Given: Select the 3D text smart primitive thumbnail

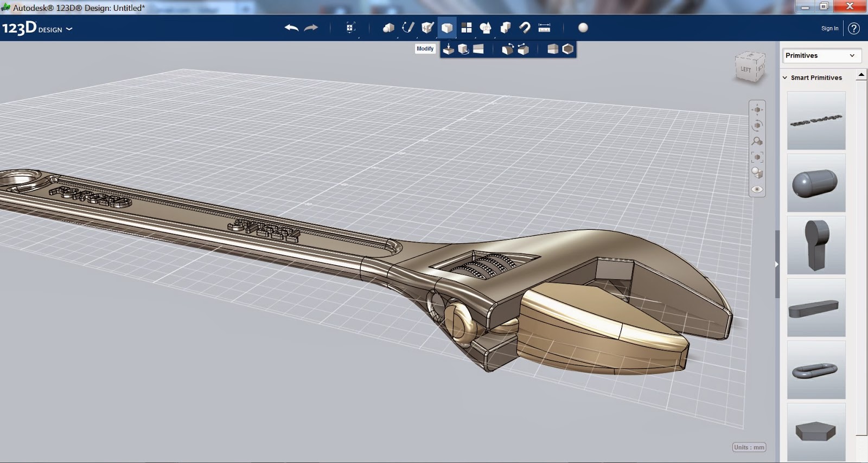Looking at the screenshot, I should pos(816,120).
